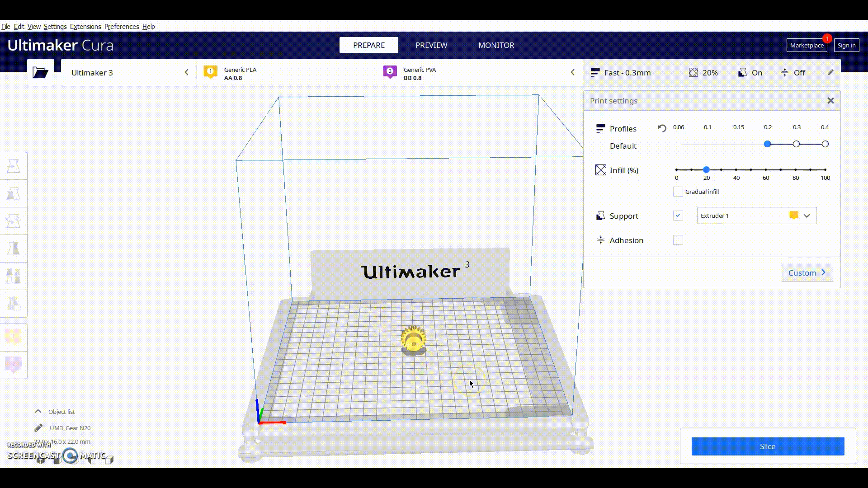
Task: Open the Preferences menu
Action: click(x=122, y=26)
